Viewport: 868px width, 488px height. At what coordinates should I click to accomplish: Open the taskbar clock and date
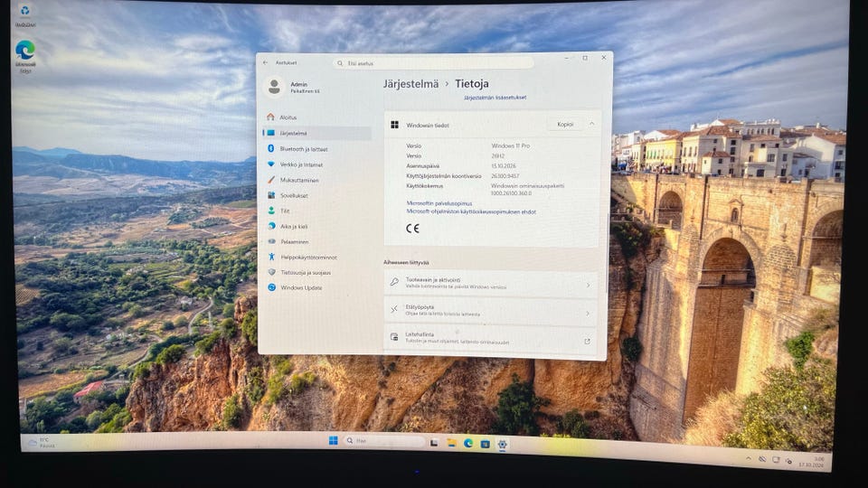point(812,462)
